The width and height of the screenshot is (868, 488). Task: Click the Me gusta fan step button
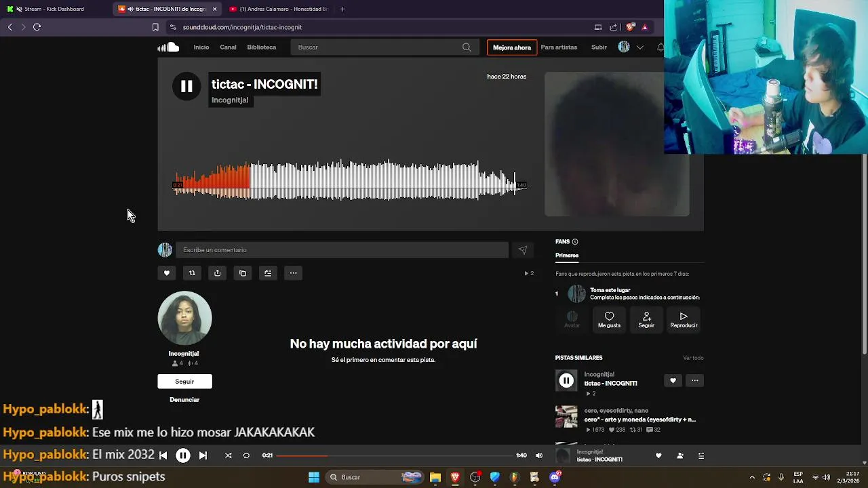[609, 319]
